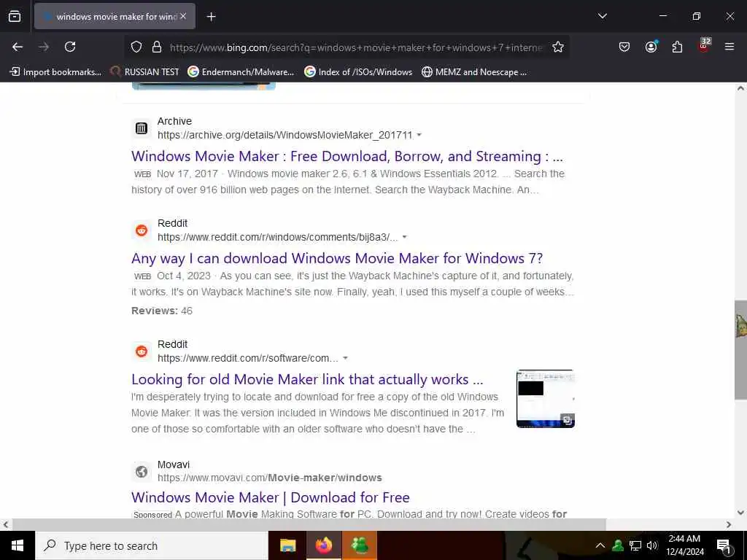This screenshot has height=560, width=747.
Task: Open the Firefox hamburger menu
Action: (x=729, y=47)
